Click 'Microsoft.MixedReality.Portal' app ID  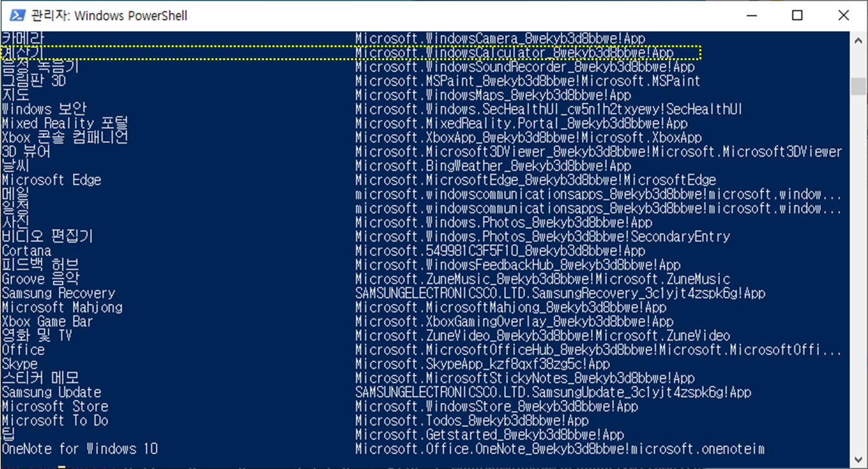pos(522,124)
